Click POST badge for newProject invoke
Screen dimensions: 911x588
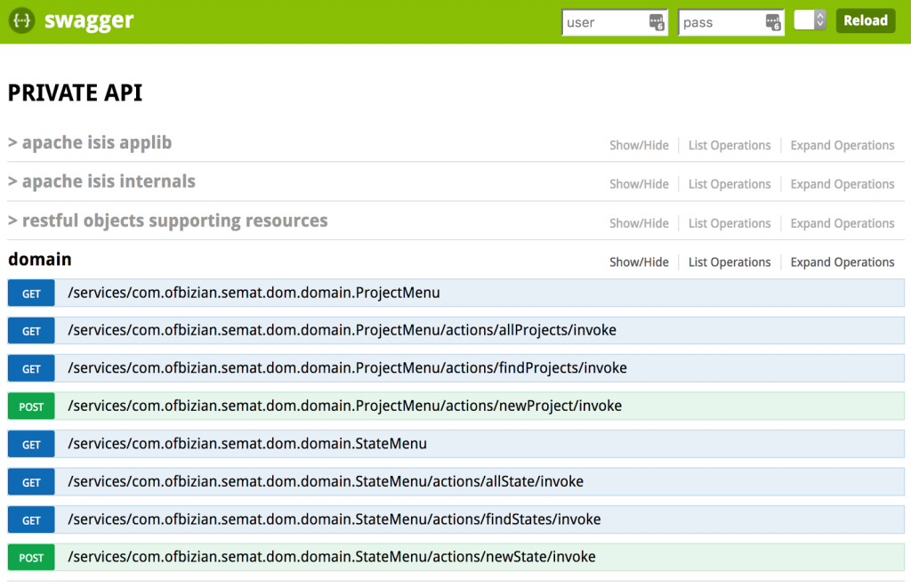(x=31, y=407)
